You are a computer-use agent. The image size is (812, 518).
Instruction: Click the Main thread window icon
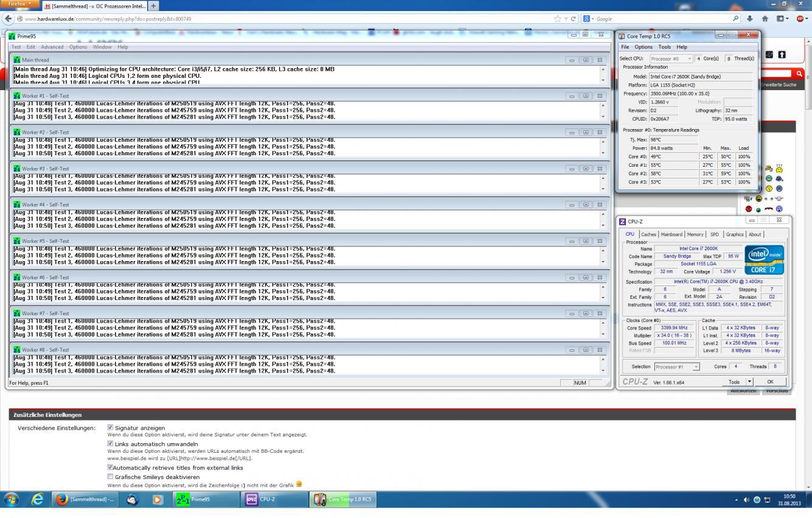pyautogui.click(x=17, y=60)
